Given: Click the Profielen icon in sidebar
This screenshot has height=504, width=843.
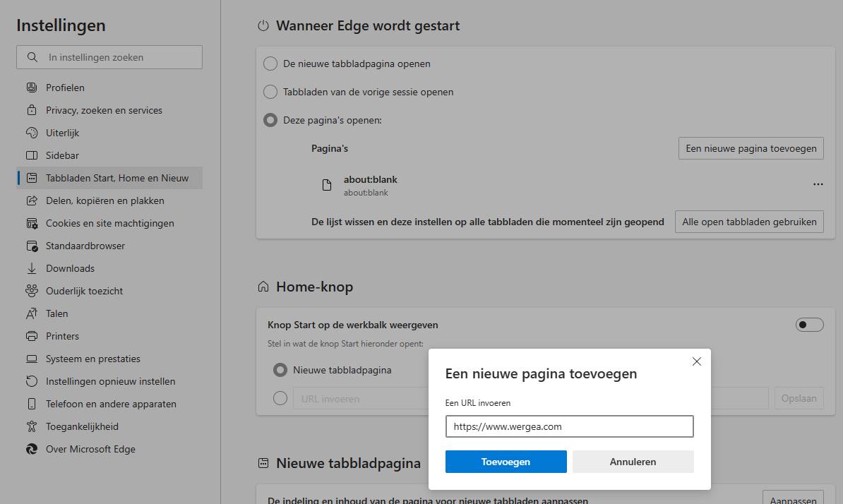Looking at the screenshot, I should [x=32, y=88].
